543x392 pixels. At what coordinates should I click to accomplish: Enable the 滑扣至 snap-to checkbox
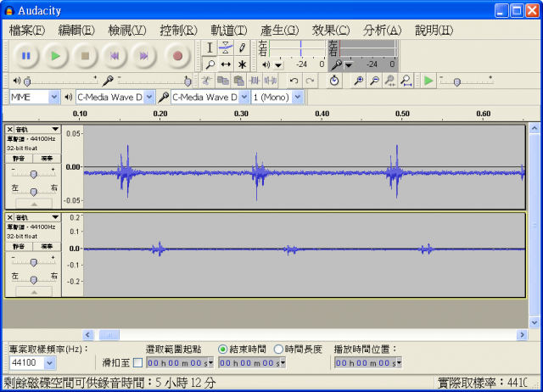pyautogui.click(x=137, y=363)
